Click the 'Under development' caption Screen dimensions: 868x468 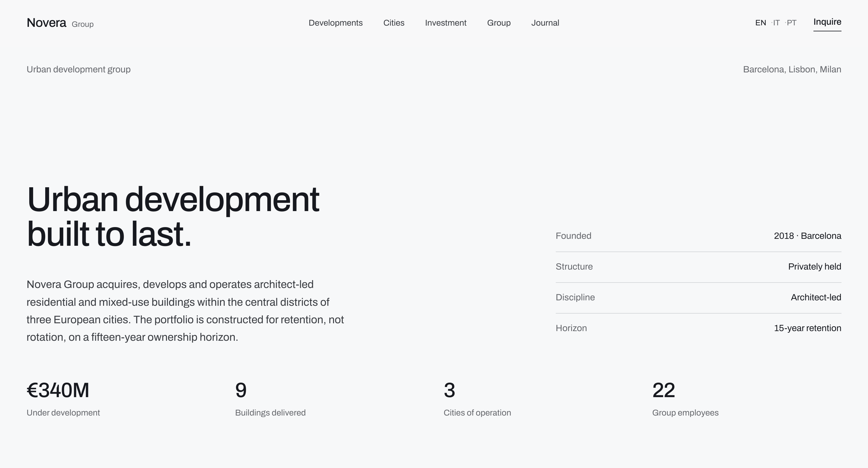63,413
